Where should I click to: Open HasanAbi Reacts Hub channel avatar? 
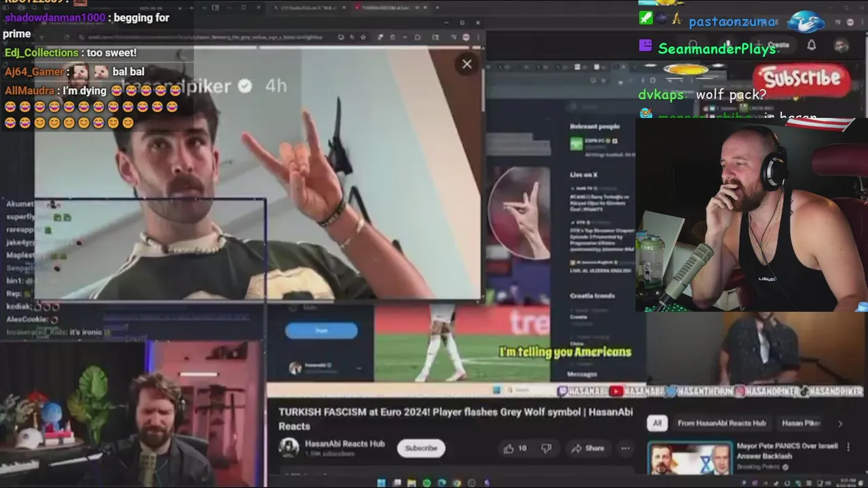[x=289, y=448]
